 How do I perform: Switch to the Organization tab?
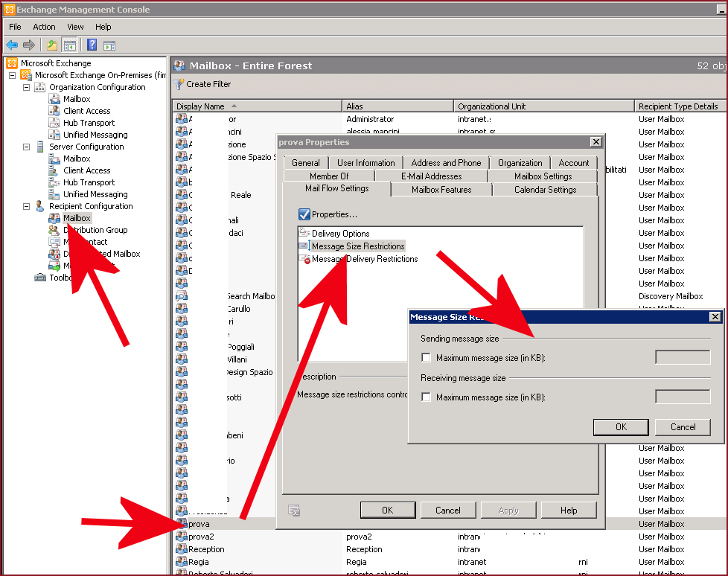pos(520,163)
